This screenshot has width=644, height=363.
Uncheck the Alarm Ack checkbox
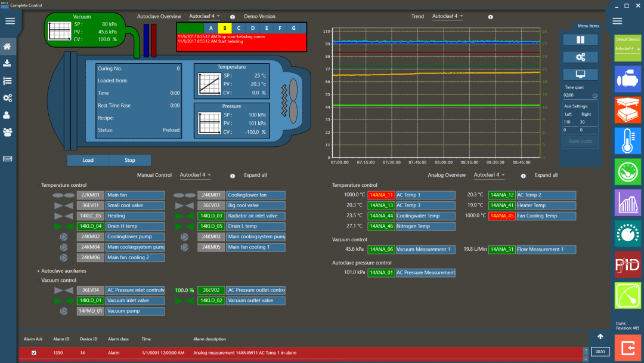(x=33, y=352)
